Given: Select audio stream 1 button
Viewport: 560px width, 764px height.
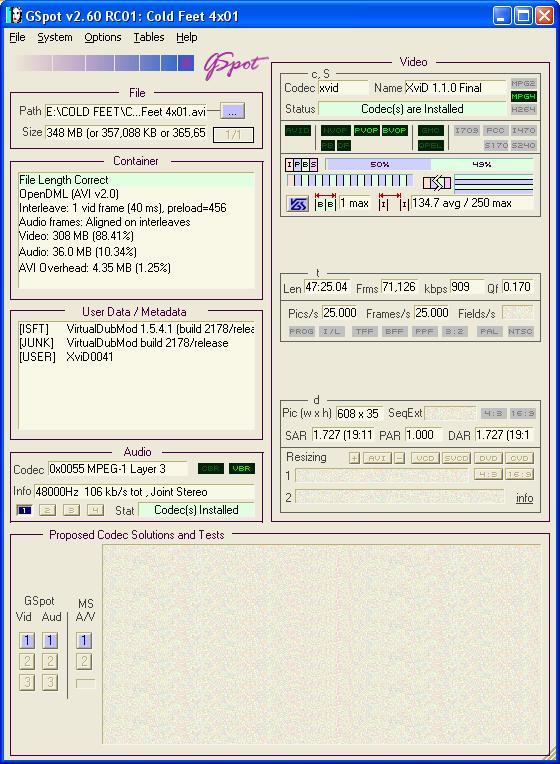Looking at the screenshot, I should click(24, 510).
